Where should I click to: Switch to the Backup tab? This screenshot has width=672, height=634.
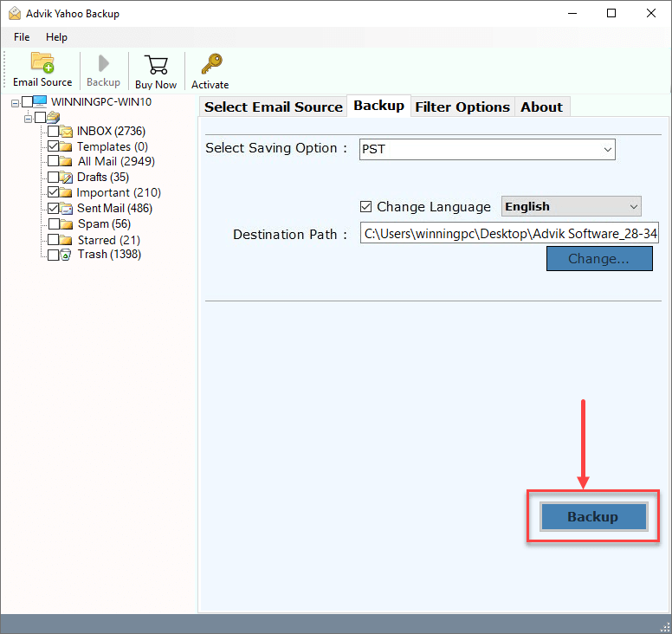(378, 106)
